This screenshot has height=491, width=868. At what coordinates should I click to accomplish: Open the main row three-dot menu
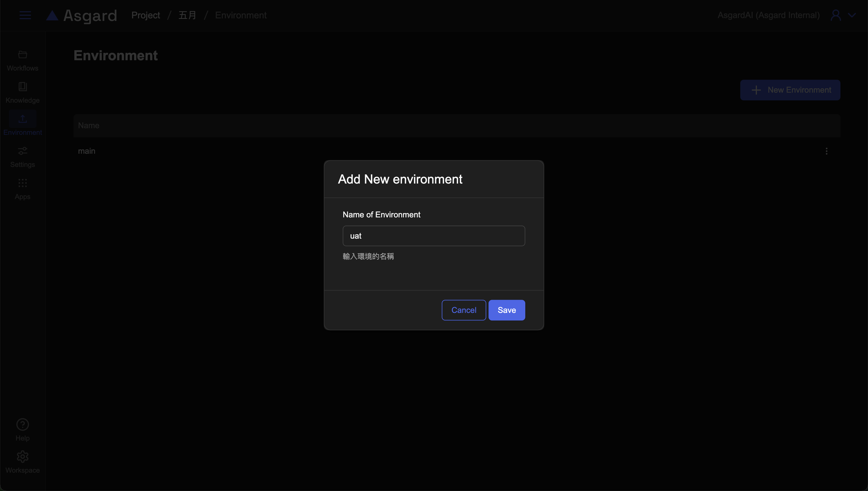(826, 151)
